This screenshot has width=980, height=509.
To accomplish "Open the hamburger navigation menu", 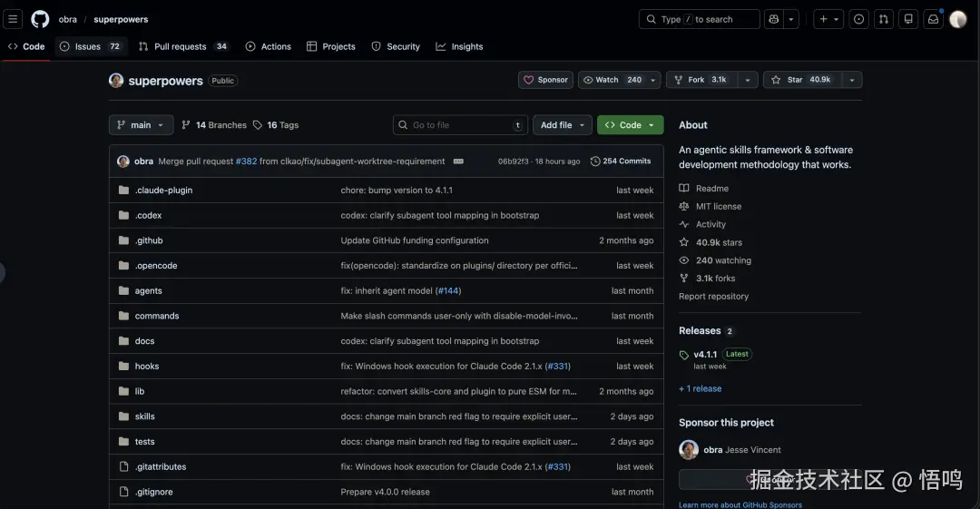I will pyautogui.click(x=14, y=19).
